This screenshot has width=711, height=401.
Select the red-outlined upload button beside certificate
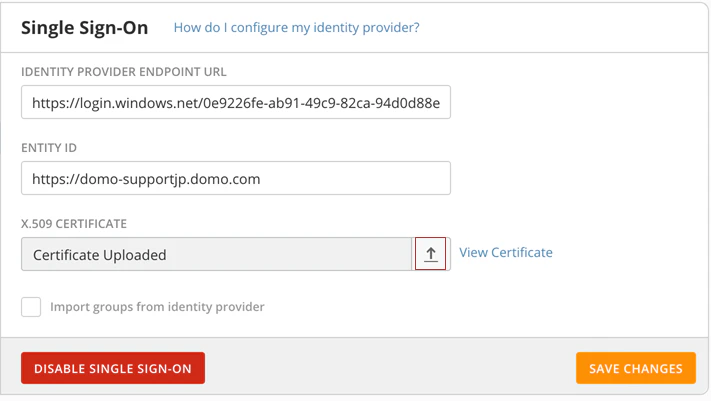tap(430, 254)
